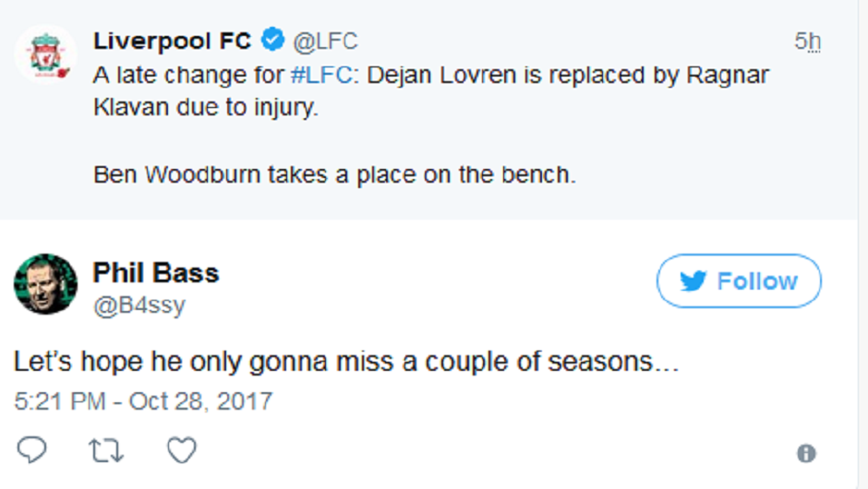Open the @LFC handle link
The width and height of the screenshot is (868, 489).
tap(325, 42)
